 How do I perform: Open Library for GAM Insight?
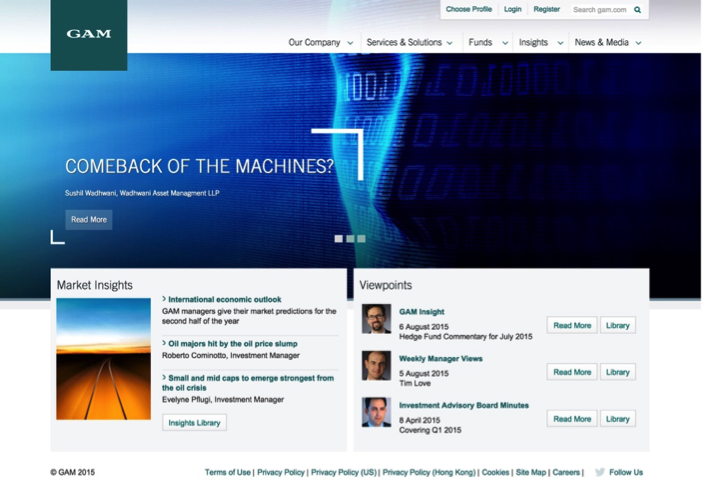(x=617, y=325)
